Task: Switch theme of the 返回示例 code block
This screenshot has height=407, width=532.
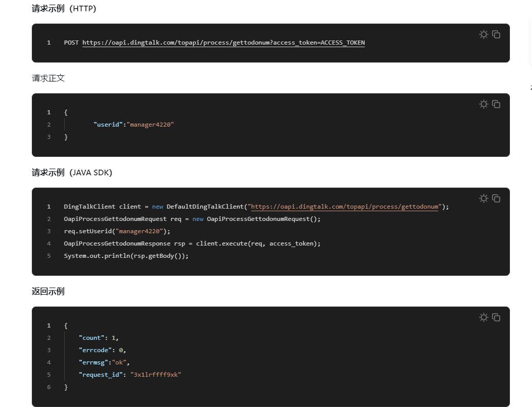Action: click(x=483, y=317)
